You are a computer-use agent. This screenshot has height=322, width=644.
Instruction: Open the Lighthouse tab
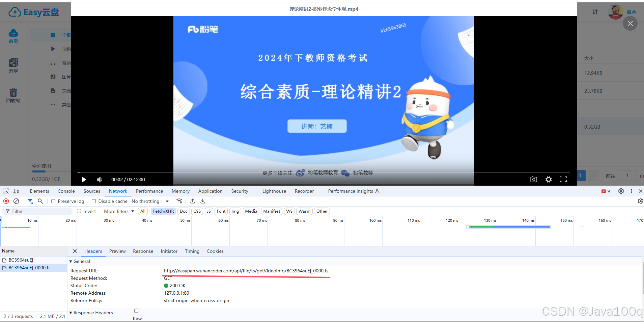coord(274,191)
